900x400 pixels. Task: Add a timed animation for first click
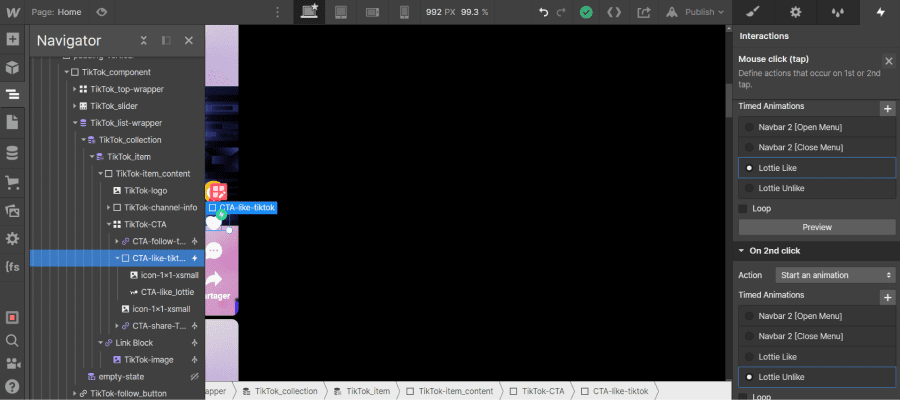pos(887,108)
